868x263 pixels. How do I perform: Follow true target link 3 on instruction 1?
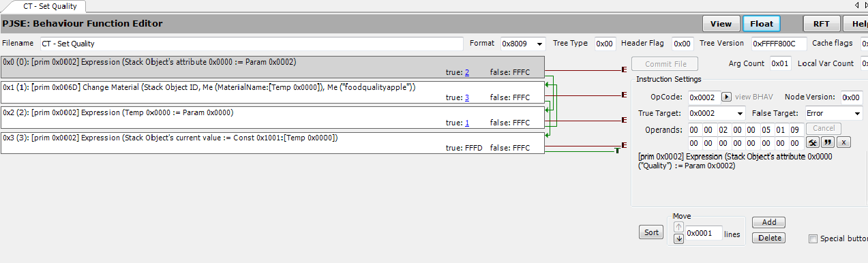pyautogui.click(x=467, y=97)
